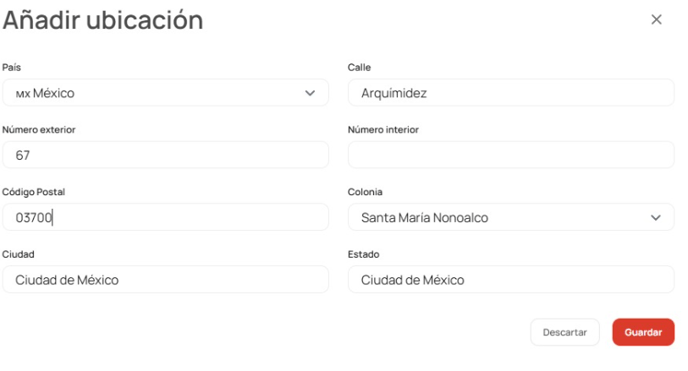Close the Añadir ubicación dialog
This screenshot has height=371, width=688.
point(656,19)
